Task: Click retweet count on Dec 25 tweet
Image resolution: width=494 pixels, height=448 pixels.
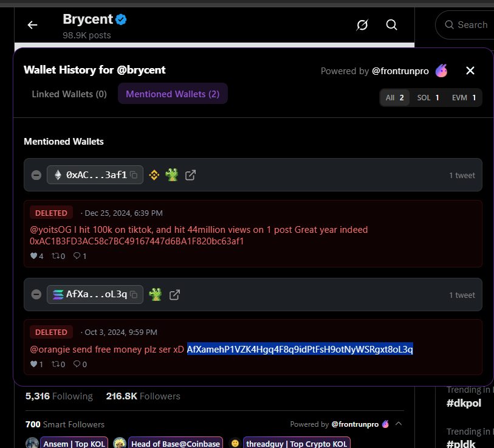Action: (58, 256)
